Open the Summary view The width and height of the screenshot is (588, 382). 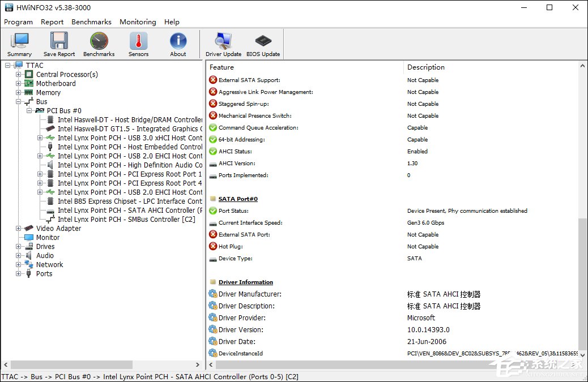click(x=19, y=44)
